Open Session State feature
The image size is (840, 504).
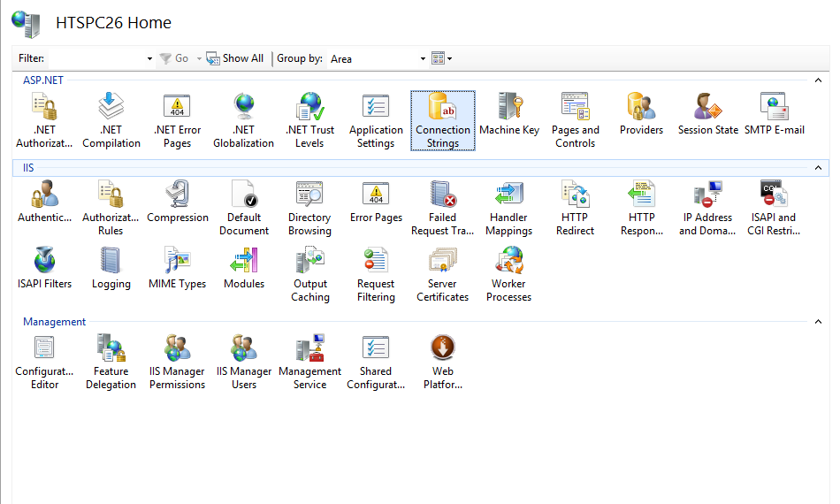click(x=707, y=114)
